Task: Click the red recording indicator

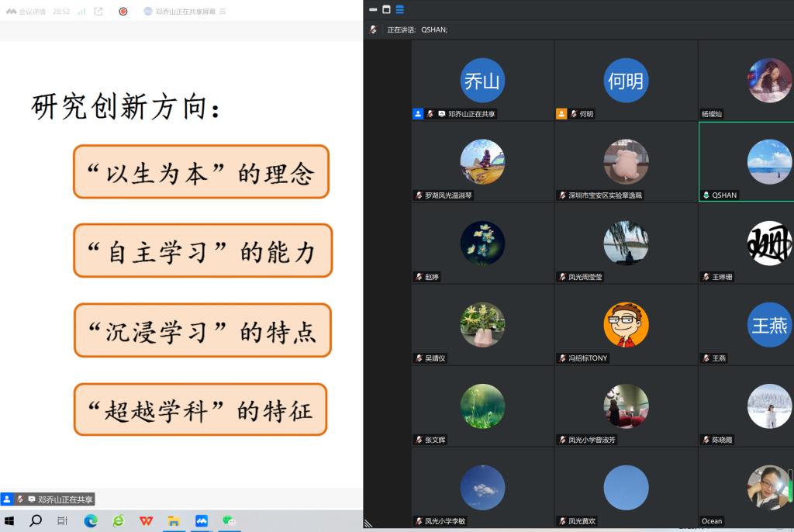Action: click(123, 11)
